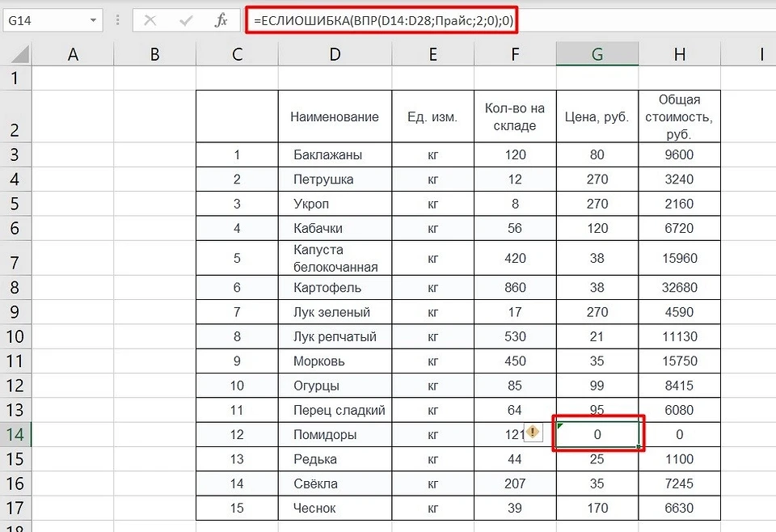
Task: Click column A header
Action: 73,53
